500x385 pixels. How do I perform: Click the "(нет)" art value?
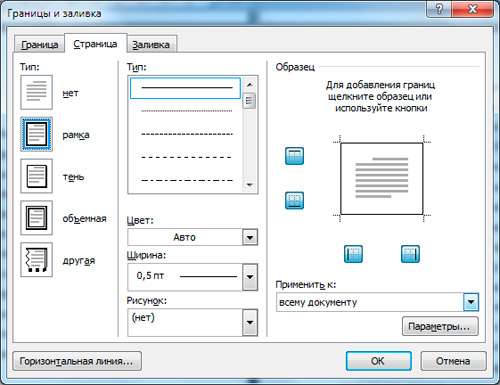coord(143,317)
